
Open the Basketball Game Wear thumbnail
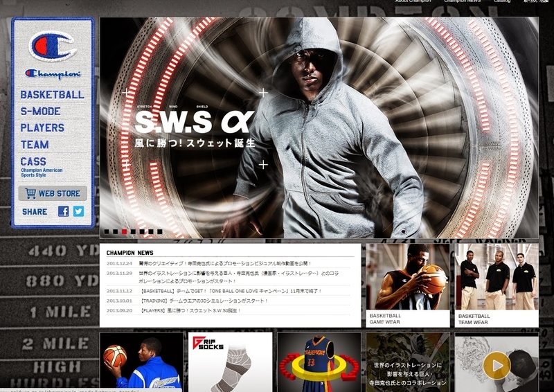coord(408,276)
